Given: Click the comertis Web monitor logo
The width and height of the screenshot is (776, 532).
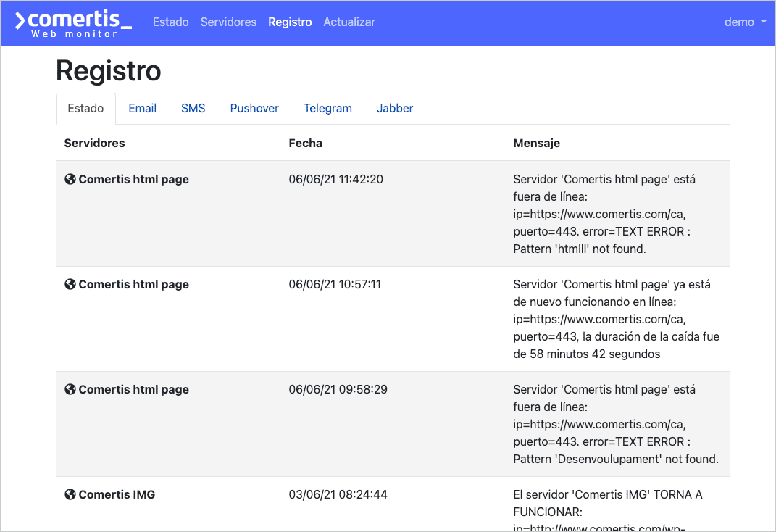Looking at the screenshot, I should point(73,24).
